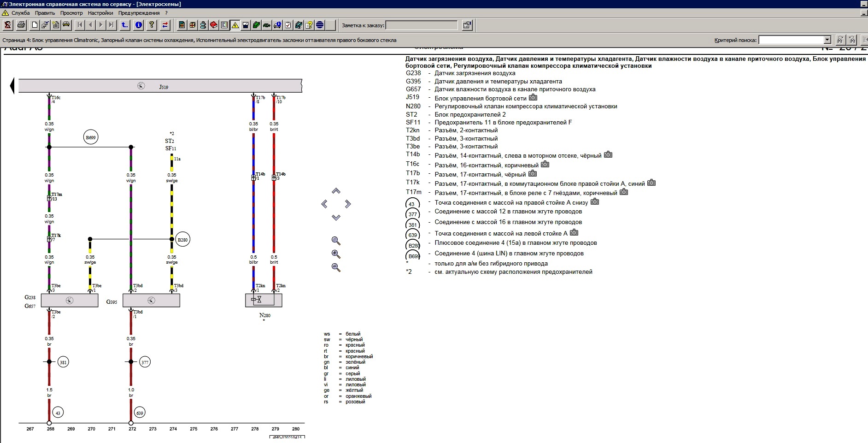Open the Служба menu

[x=20, y=13]
